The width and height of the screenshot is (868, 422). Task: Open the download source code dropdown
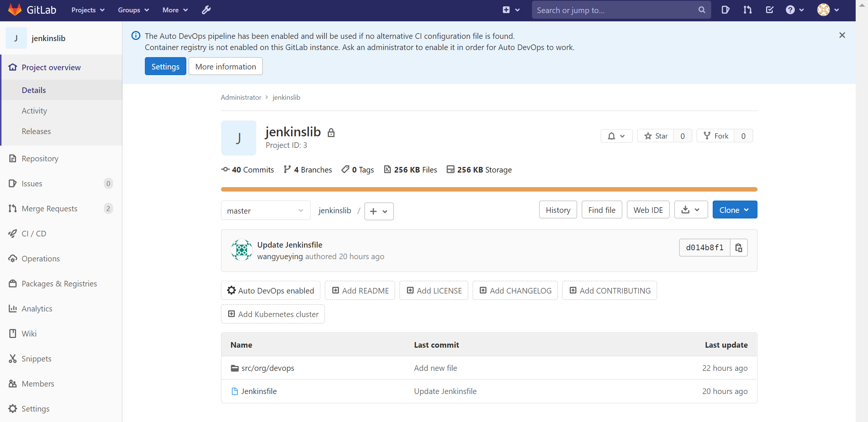pyautogui.click(x=691, y=210)
